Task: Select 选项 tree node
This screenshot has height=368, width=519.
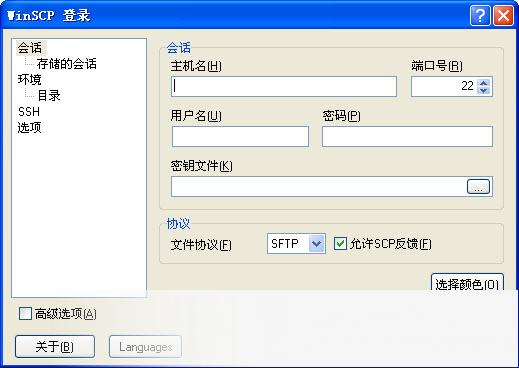Action: click(x=29, y=128)
